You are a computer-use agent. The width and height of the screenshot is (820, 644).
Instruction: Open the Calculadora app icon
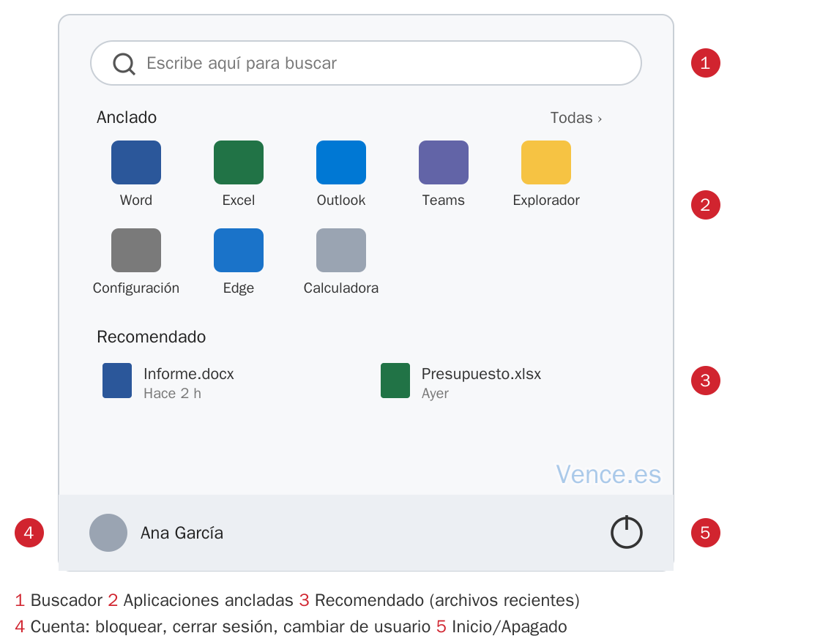pos(341,250)
